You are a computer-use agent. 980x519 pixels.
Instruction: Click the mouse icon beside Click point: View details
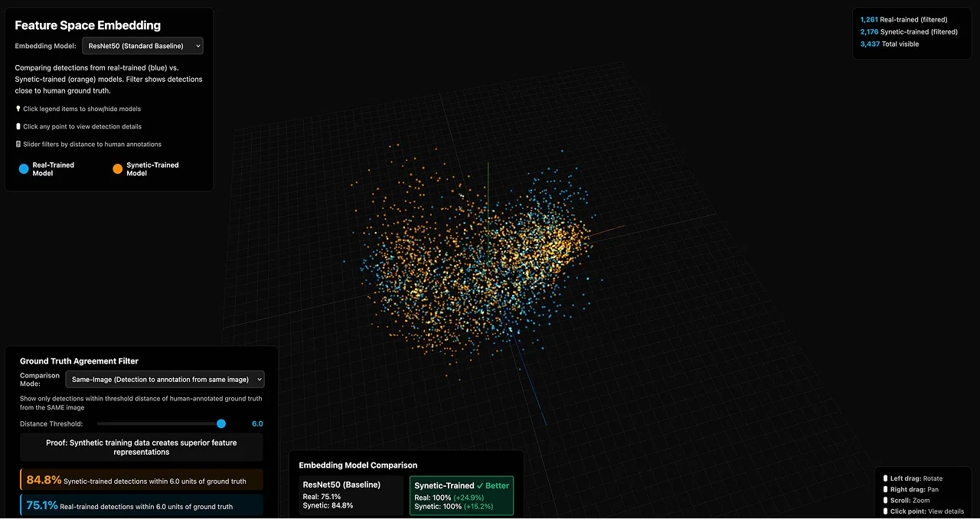pyautogui.click(x=886, y=511)
